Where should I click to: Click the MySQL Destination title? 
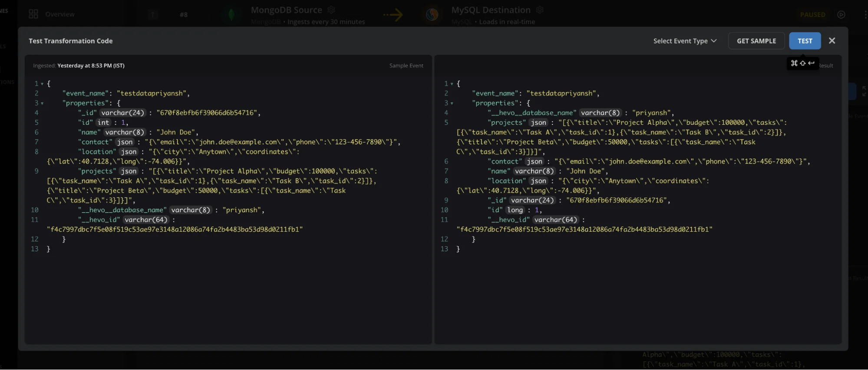(x=491, y=10)
